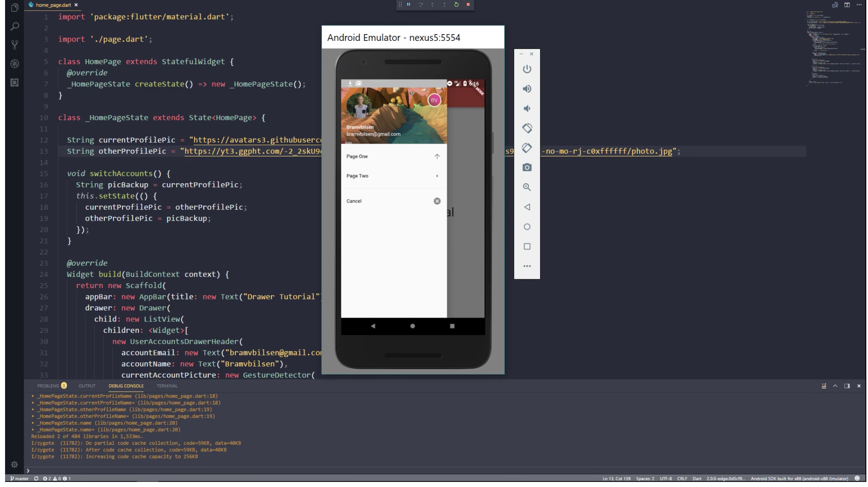Maximize the panel with the up chevron
This screenshot has width=868, height=487.
835,385
